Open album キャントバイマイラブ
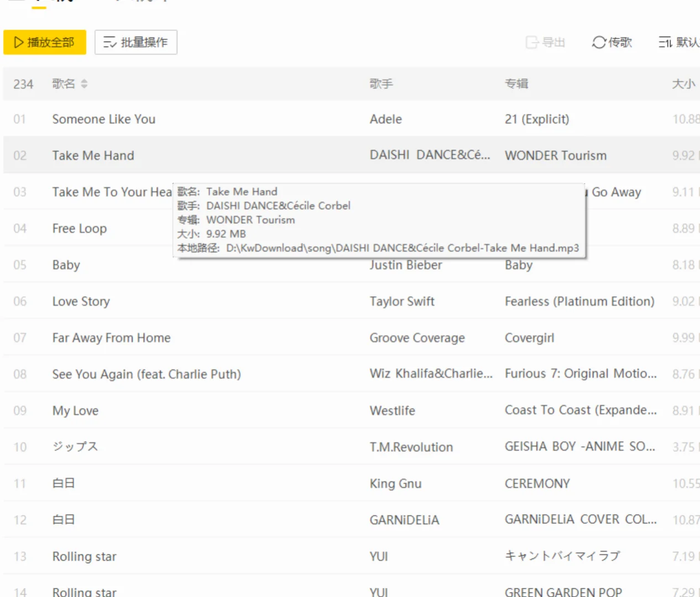Screen dimensions: 700x597 pyautogui.click(x=563, y=556)
